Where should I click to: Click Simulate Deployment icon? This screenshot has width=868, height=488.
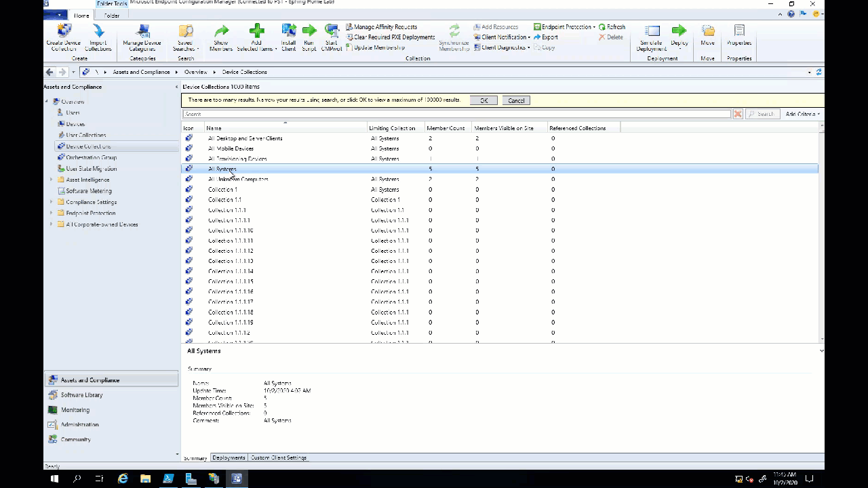click(x=651, y=37)
